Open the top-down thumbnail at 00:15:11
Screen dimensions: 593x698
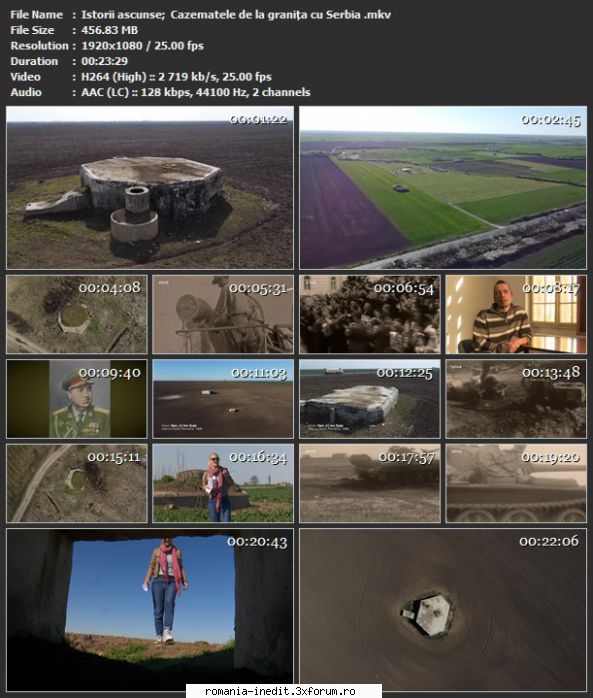[77, 483]
